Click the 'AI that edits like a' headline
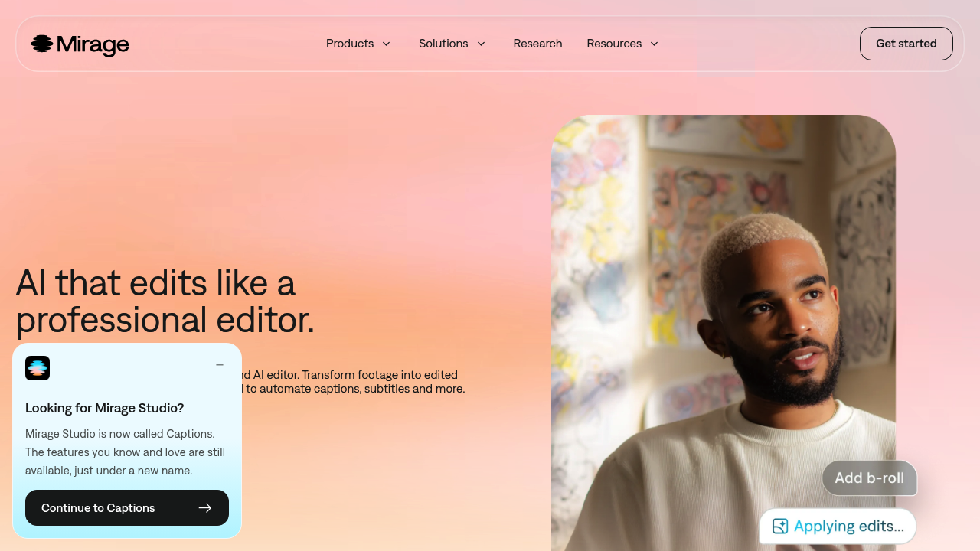Screen dimensions: 980x551 coord(155,283)
